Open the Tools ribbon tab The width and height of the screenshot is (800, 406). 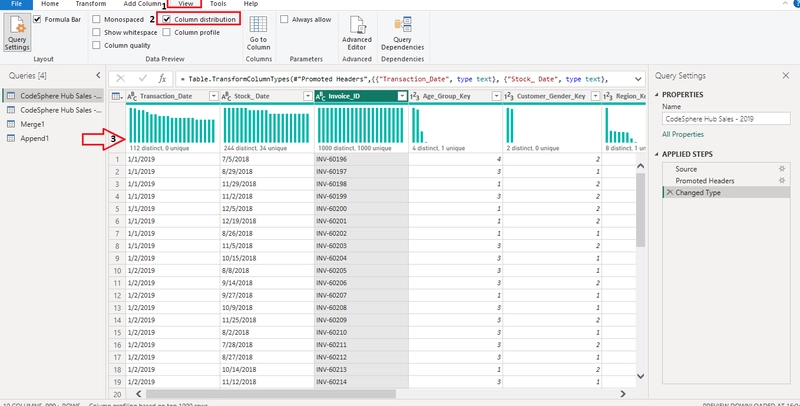(x=218, y=4)
